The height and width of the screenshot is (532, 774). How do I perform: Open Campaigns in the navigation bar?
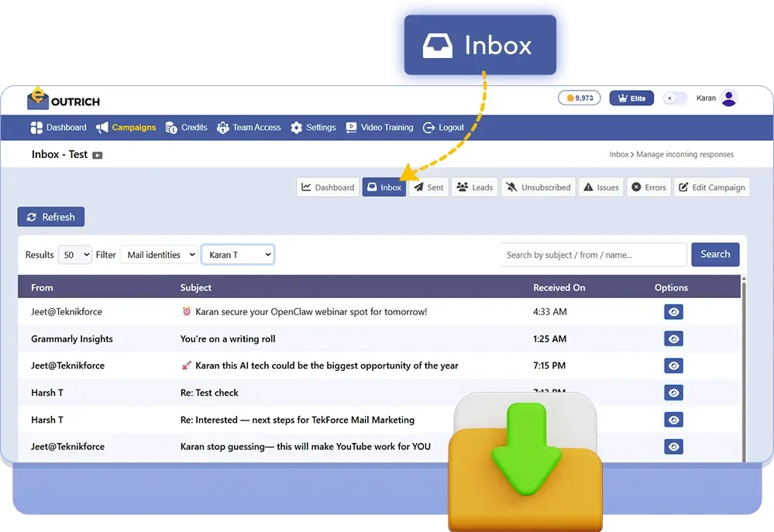(126, 127)
